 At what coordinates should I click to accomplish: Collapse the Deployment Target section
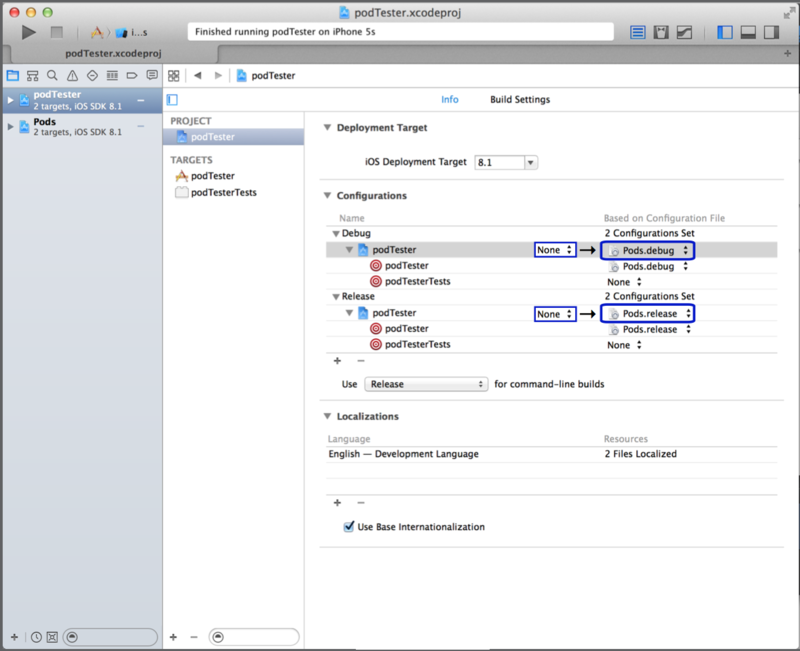[x=328, y=128]
